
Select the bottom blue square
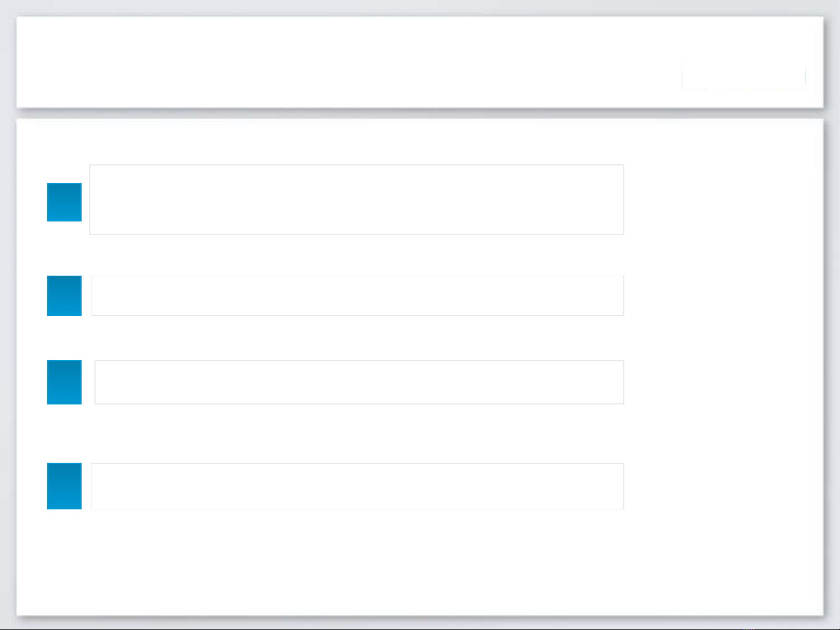pos(64,486)
